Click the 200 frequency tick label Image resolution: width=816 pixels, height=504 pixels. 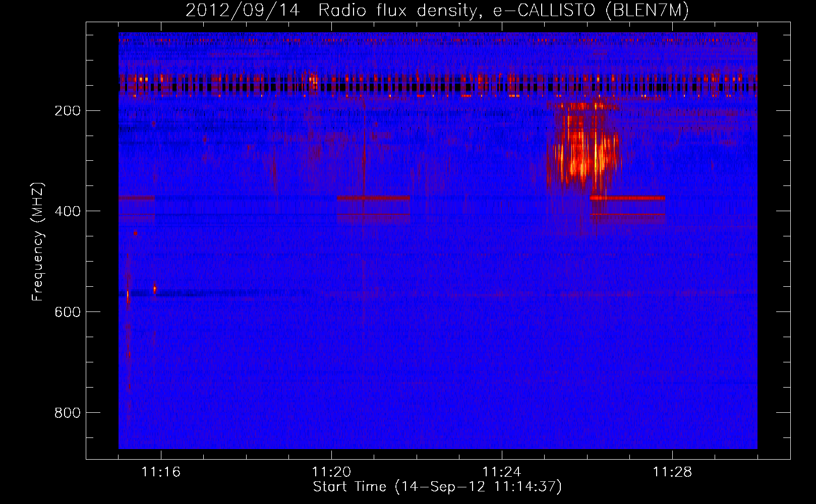pyautogui.click(x=68, y=110)
